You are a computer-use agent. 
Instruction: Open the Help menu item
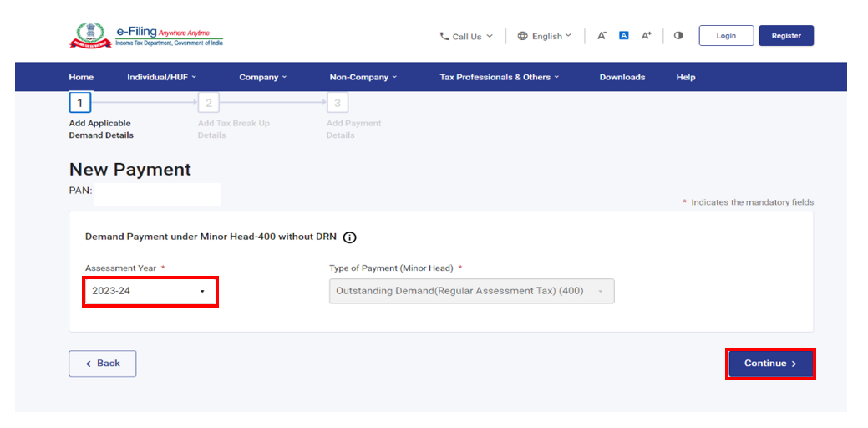[x=685, y=77]
